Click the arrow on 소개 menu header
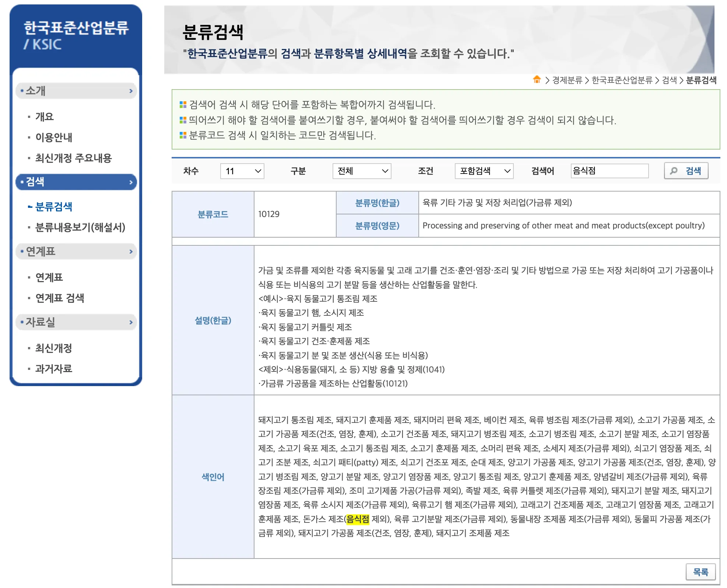Image resolution: width=727 pixels, height=588 pixels. click(x=131, y=91)
